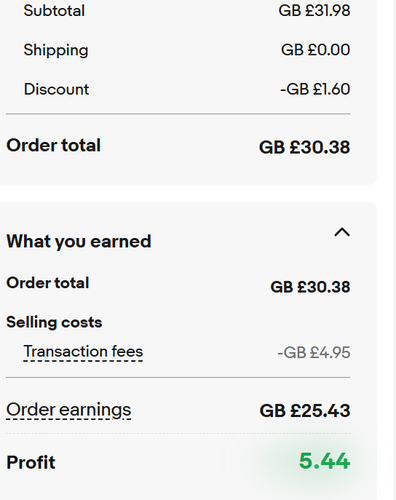This screenshot has height=500, width=396.
Task: Click the Shipping label
Action: [x=56, y=50]
